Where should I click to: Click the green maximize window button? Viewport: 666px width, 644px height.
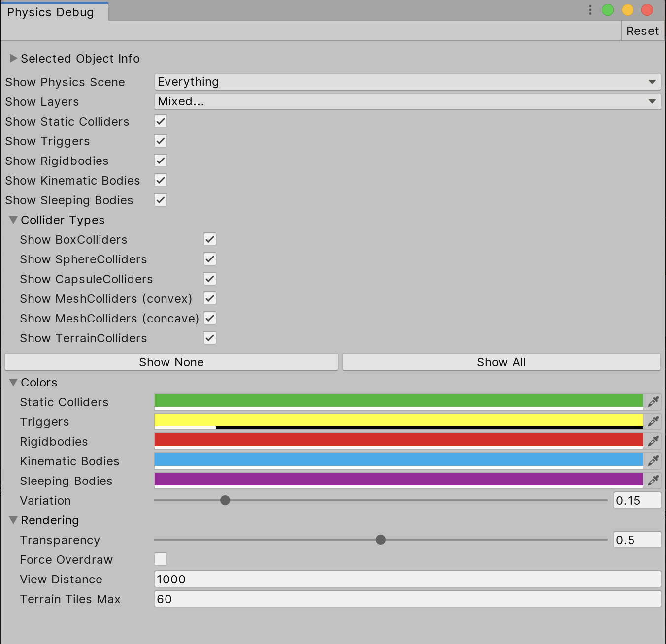pos(608,10)
